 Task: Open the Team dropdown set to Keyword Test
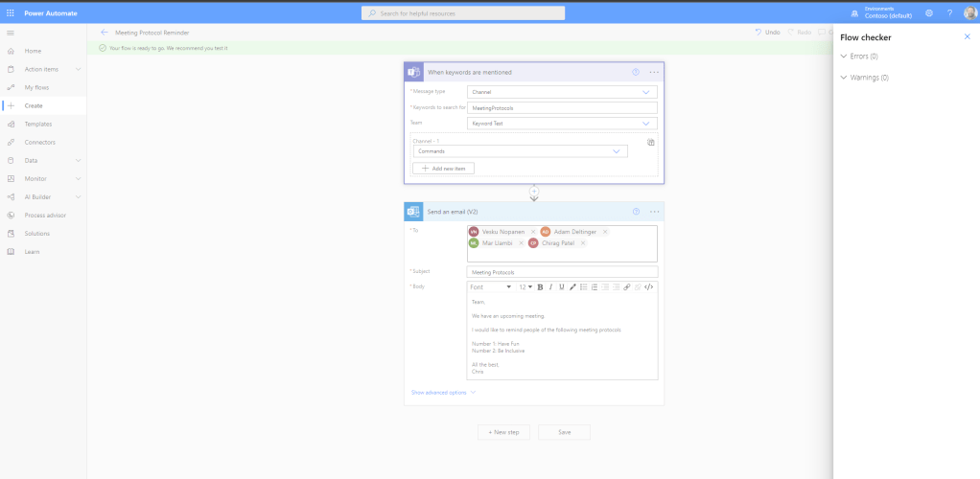click(562, 124)
